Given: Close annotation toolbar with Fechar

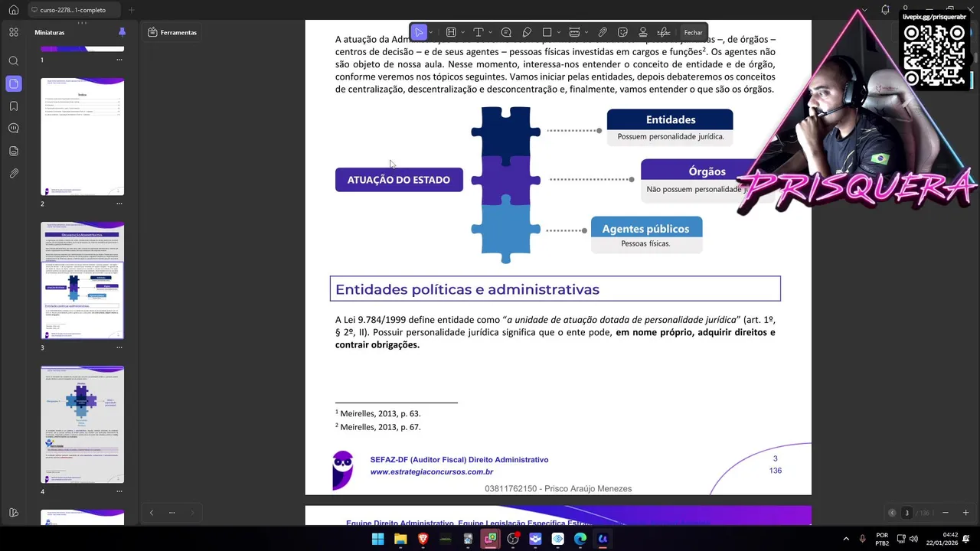Looking at the screenshot, I should (693, 32).
